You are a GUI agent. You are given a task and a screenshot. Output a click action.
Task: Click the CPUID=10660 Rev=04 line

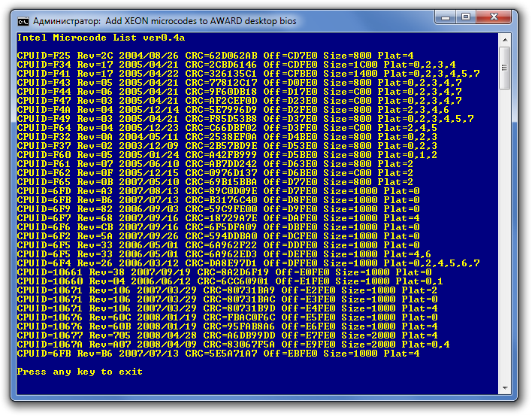[230, 281]
